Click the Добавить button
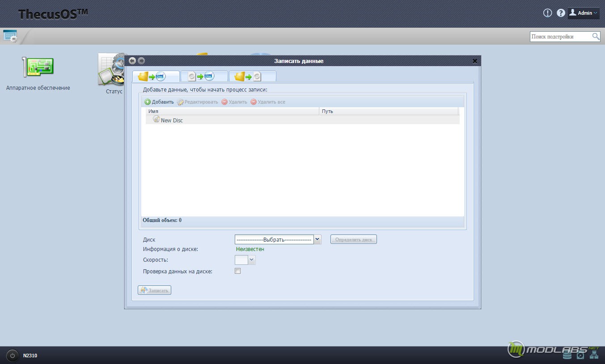The image size is (605, 364). coord(159,102)
